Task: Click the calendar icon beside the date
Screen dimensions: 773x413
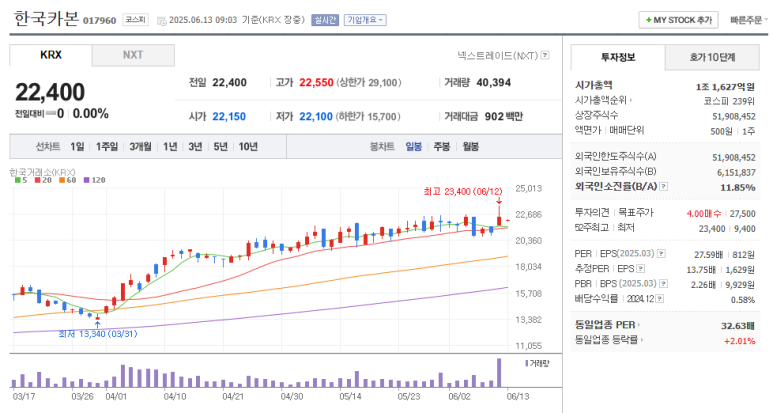Action: coord(161,21)
